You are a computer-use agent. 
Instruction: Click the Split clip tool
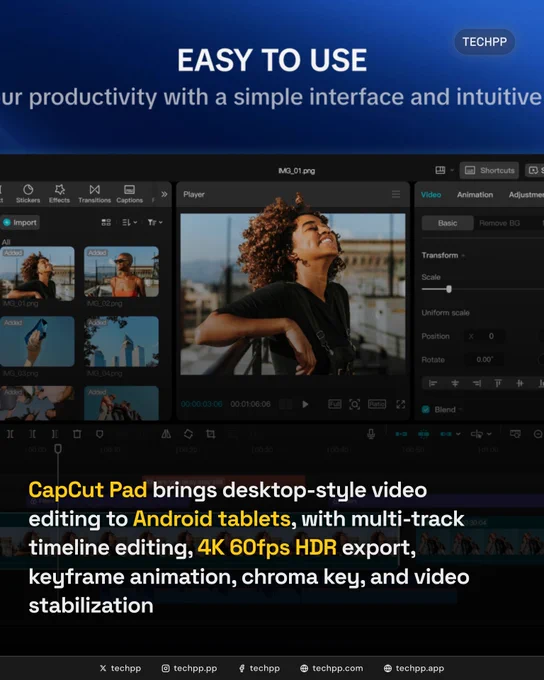point(10,434)
